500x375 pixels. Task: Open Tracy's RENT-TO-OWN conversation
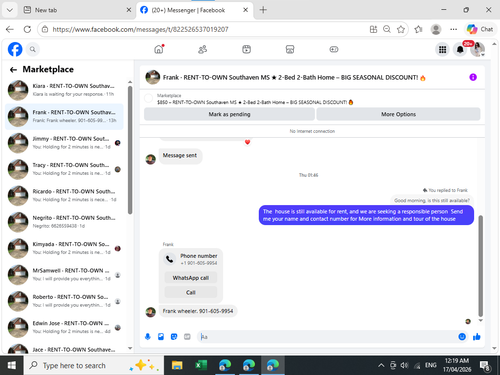point(64,169)
